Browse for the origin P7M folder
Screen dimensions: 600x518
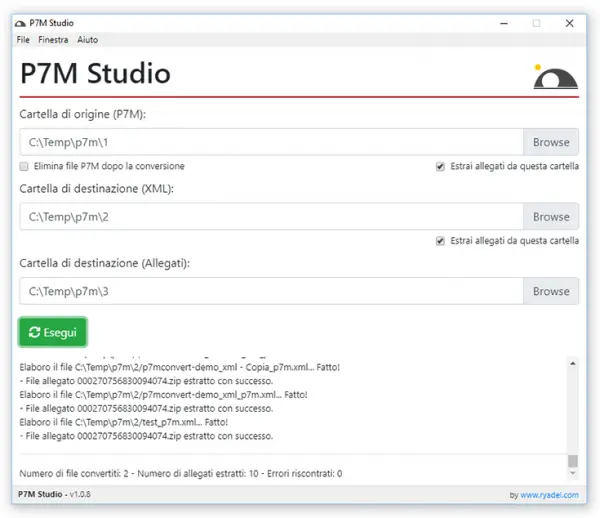tap(551, 142)
